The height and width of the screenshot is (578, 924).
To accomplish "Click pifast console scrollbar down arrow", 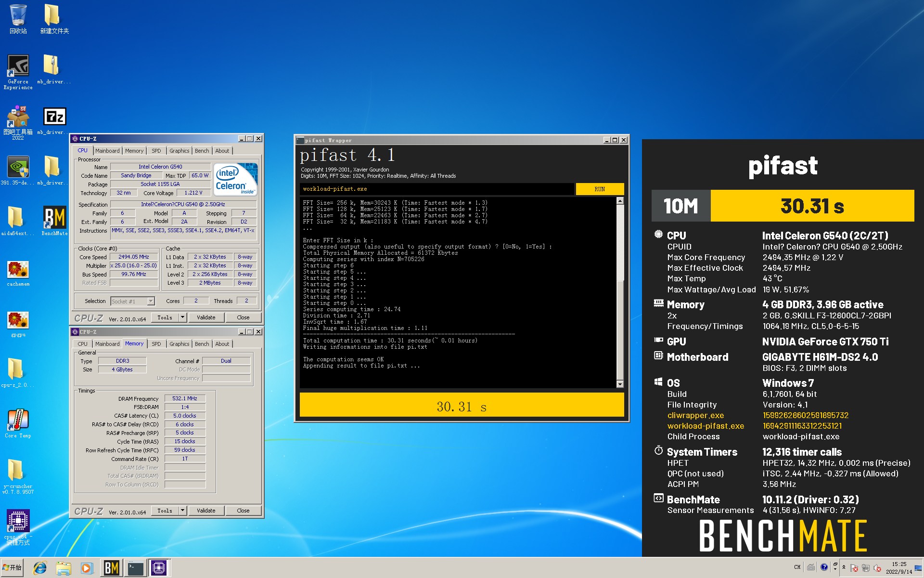I will point(620,384).
